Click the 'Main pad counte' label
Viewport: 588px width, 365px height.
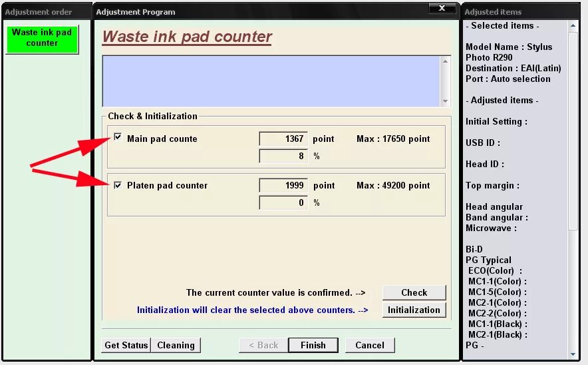pyautogui.click(x=162, y=139)
